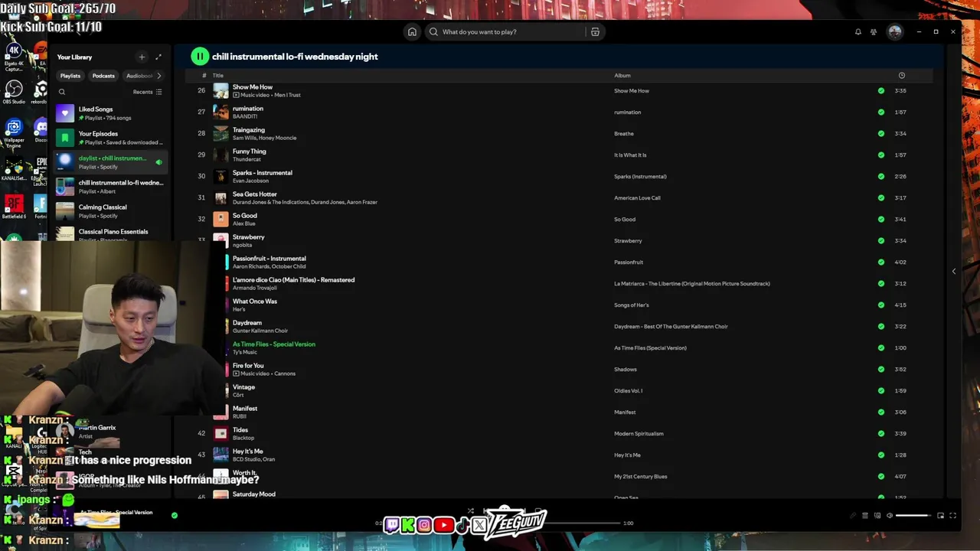This screenshot has height=551, width=980.
Task: Open artist Men I Trust link
Action: point(287,95)
